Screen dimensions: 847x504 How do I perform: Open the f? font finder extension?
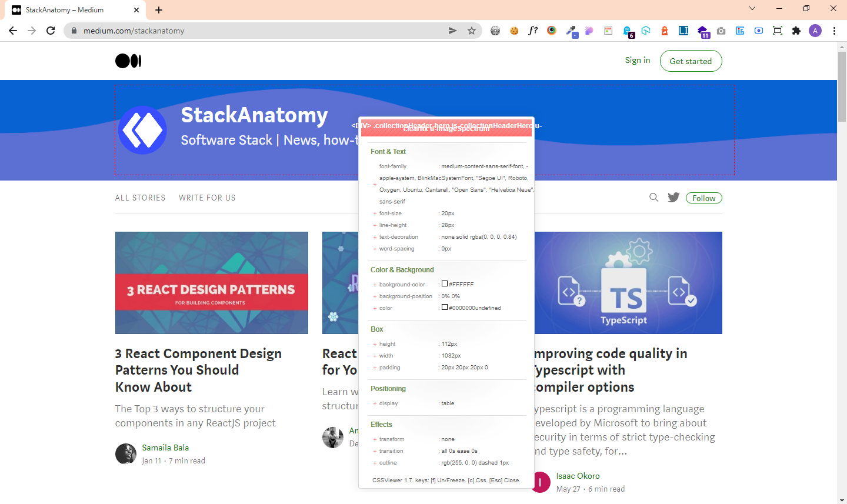click(533, 31)
